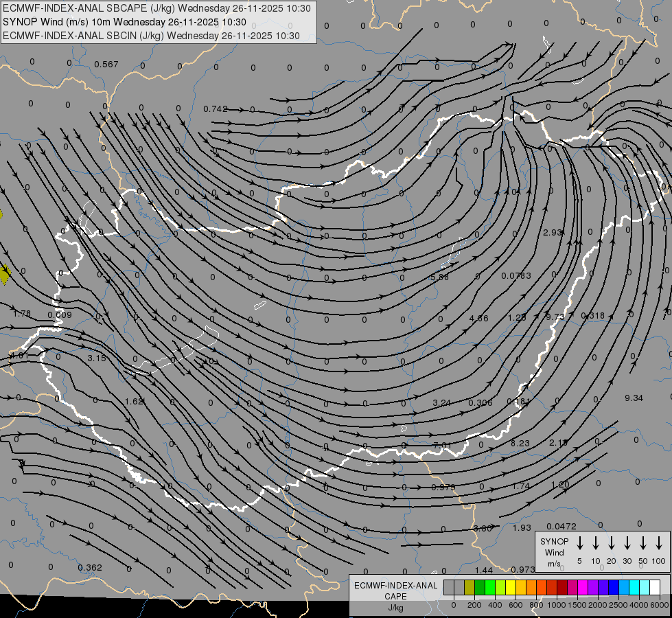The image size is (672, 618).
Task: Click the legend scale label '1500'
Action: 577,605
